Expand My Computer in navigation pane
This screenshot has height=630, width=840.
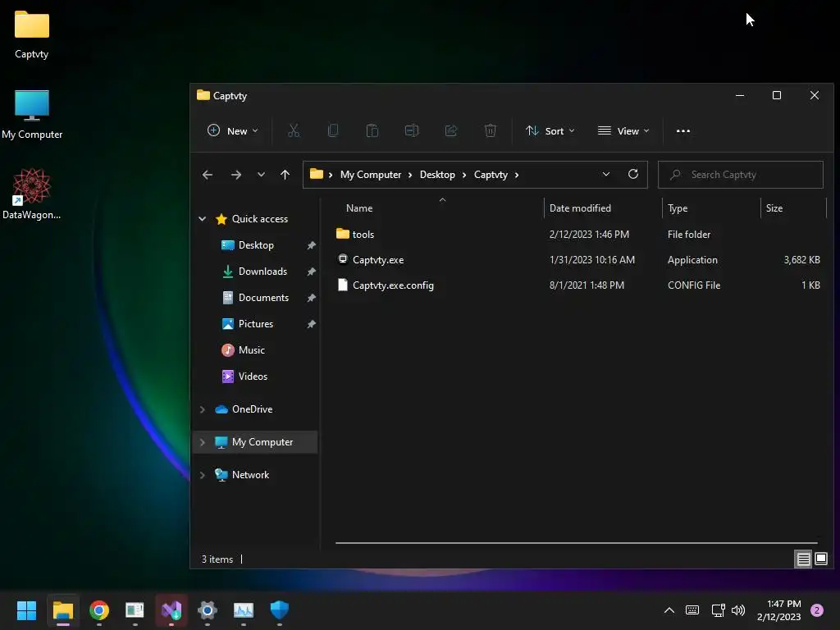pos(202,442)
